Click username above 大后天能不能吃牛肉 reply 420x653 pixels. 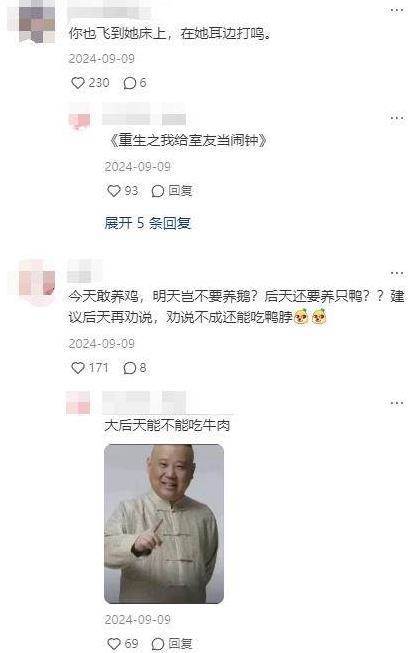(x=144, y=403)
